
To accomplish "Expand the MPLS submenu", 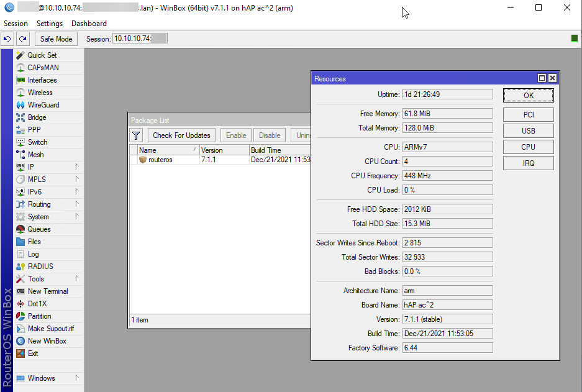I will (77, 180).
